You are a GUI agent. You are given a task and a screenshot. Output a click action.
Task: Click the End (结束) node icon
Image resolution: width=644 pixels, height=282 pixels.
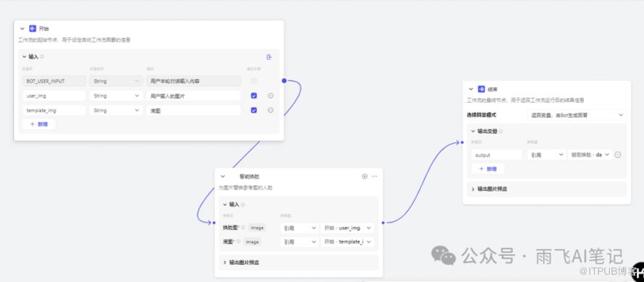point(481,89)
